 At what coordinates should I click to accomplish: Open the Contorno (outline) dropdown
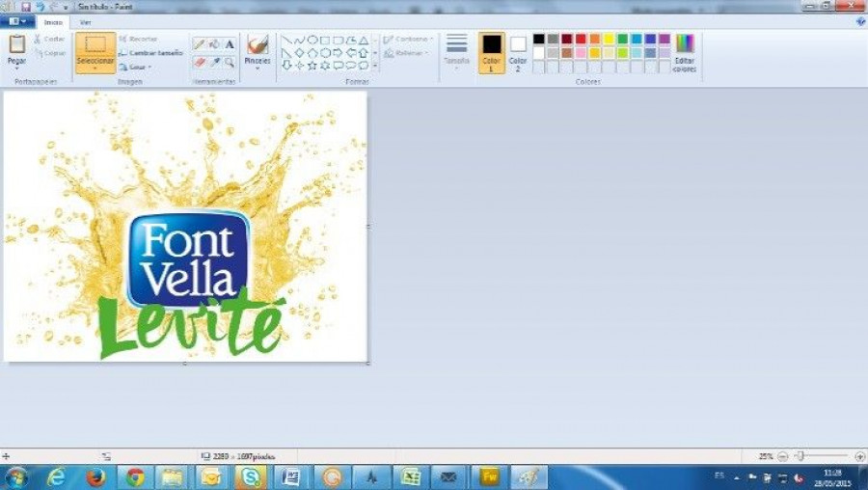[409, 40]
